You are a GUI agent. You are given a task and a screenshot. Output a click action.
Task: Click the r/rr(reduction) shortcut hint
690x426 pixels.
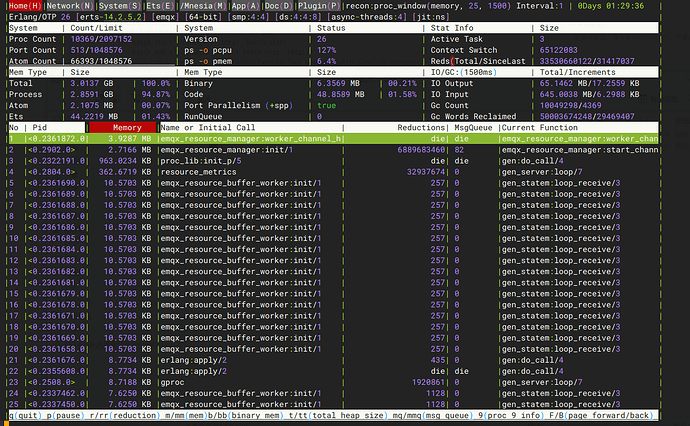[x=123, y=415]
